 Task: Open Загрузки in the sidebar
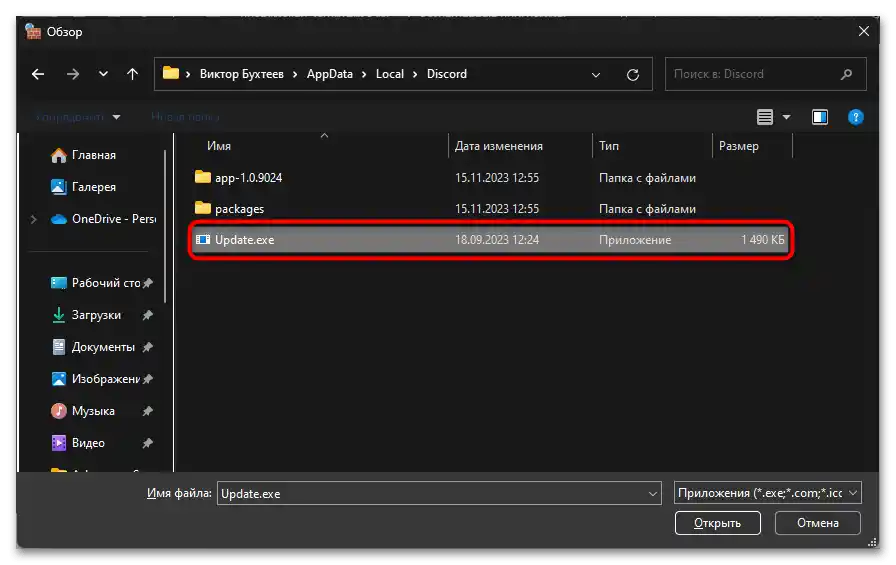[x=96, y=315]
